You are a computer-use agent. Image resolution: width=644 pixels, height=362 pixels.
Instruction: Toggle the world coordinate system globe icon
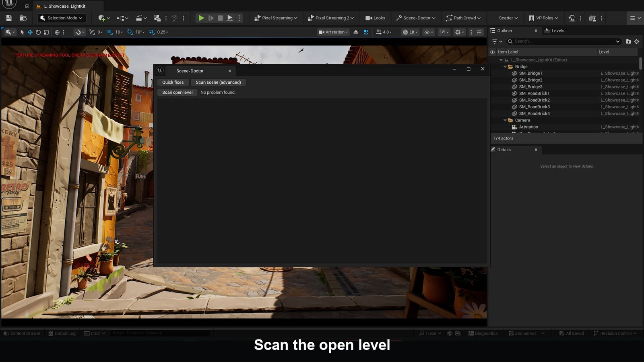(57, 32)
